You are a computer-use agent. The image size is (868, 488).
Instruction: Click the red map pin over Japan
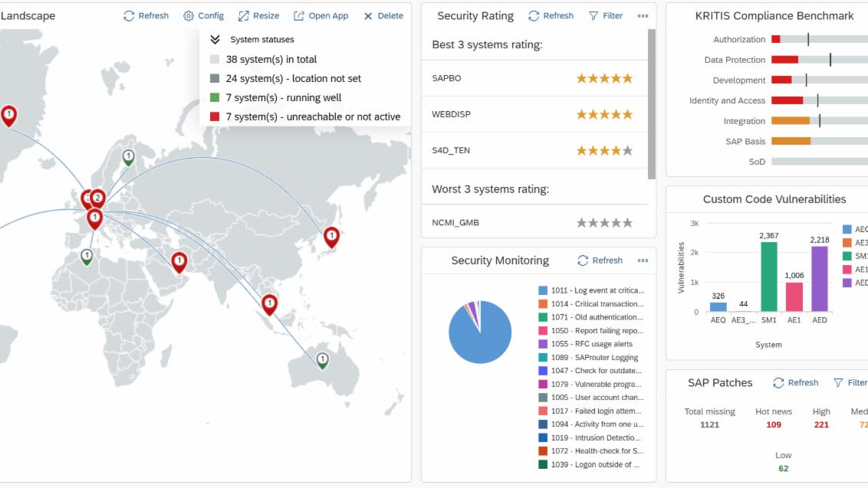pos(331,236)
